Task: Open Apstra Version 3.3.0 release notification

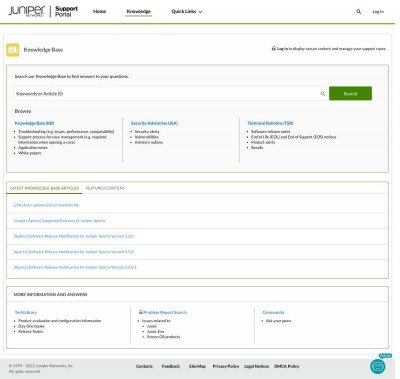Action: click(74, 252)
